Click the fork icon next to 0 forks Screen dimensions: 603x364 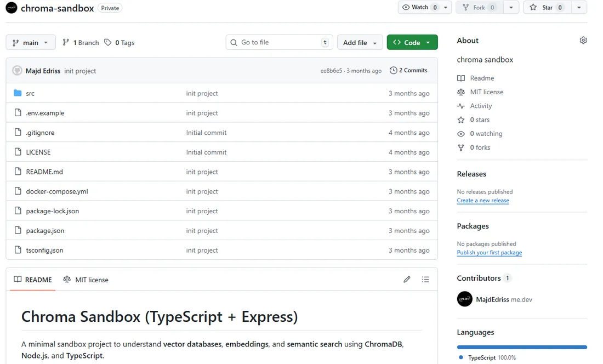click(x=461, y=147)
